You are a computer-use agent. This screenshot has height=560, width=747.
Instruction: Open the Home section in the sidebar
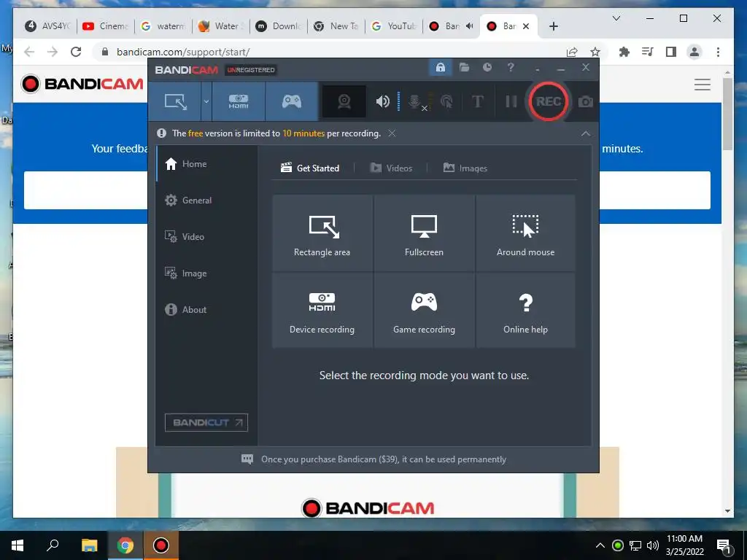pyautogui.click(x=206, y=164)
